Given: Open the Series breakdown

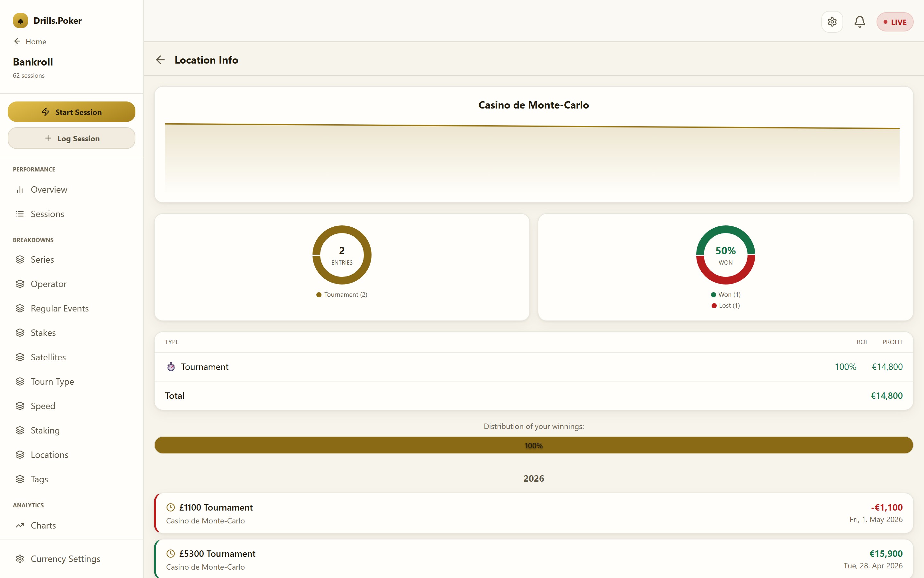Looking at the screenshot, I should point(72,259).
